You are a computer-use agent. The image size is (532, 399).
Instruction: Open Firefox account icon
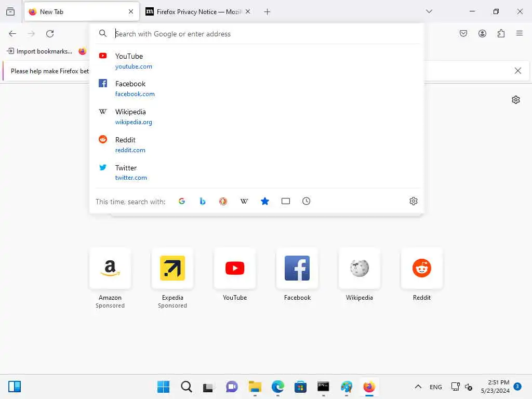(482, 33)
